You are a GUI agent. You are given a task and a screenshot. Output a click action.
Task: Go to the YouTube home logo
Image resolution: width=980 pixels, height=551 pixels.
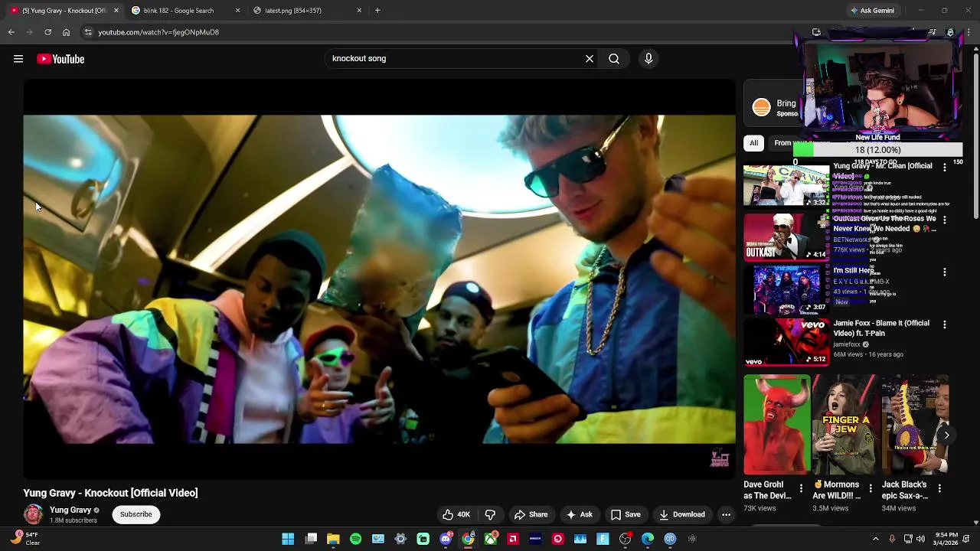(60, 59)
